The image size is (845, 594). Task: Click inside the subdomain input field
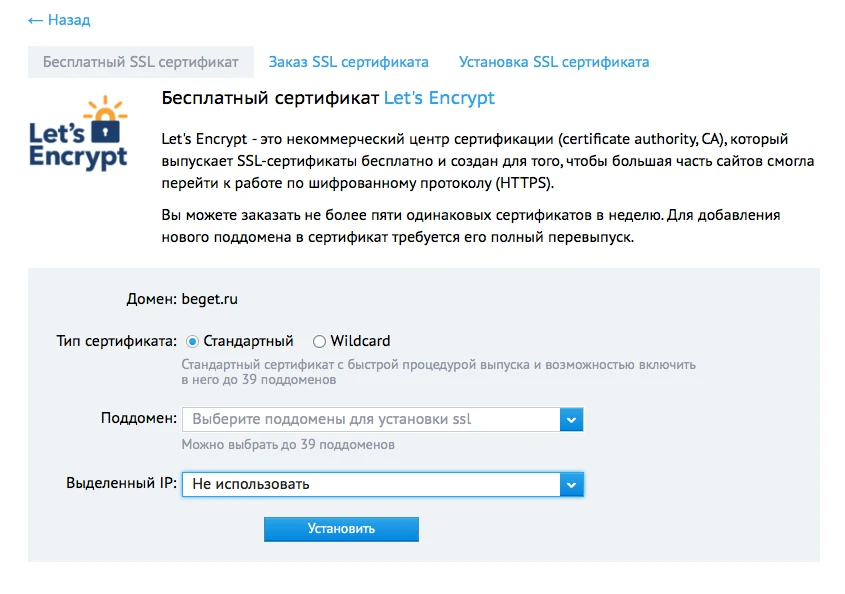coord(350,420)
